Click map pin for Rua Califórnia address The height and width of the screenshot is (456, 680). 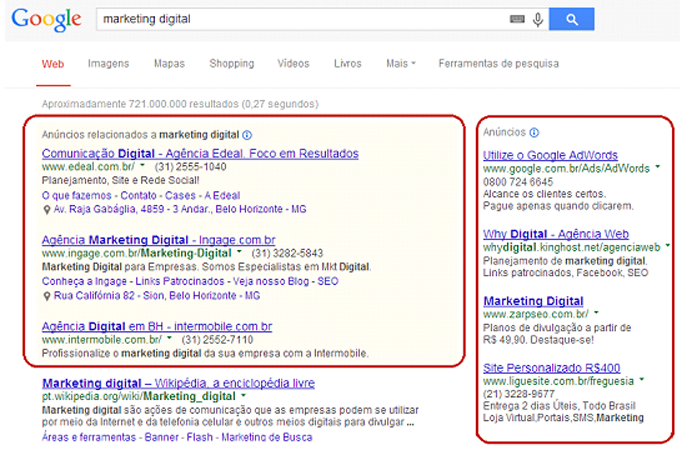point(46,296)
